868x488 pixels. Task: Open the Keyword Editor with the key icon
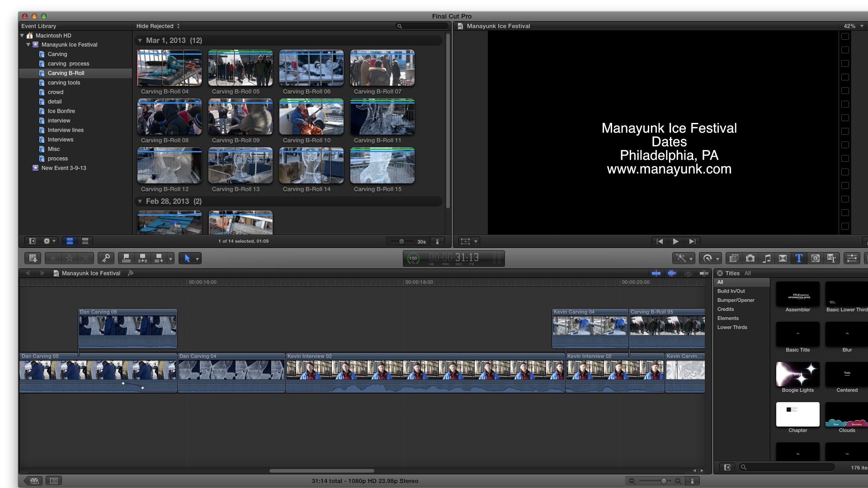(x=106, y=258)
